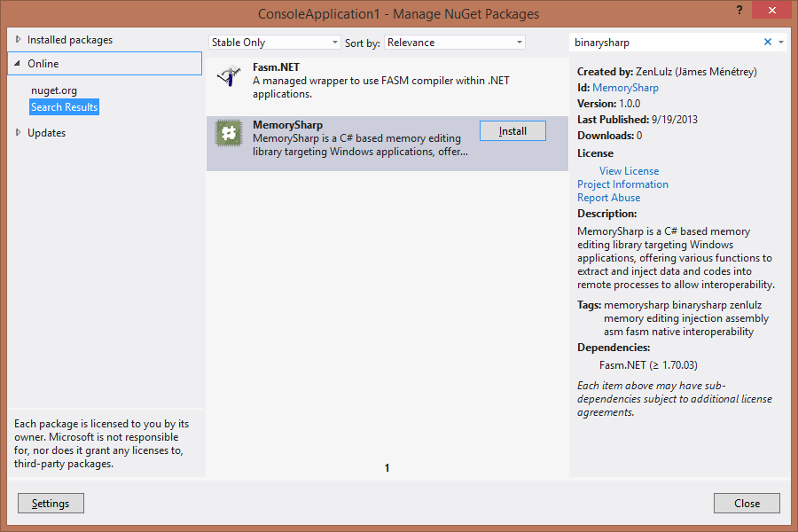Expand the Updates node
Screen dimensions: 798x532
[x=19, y=132]
